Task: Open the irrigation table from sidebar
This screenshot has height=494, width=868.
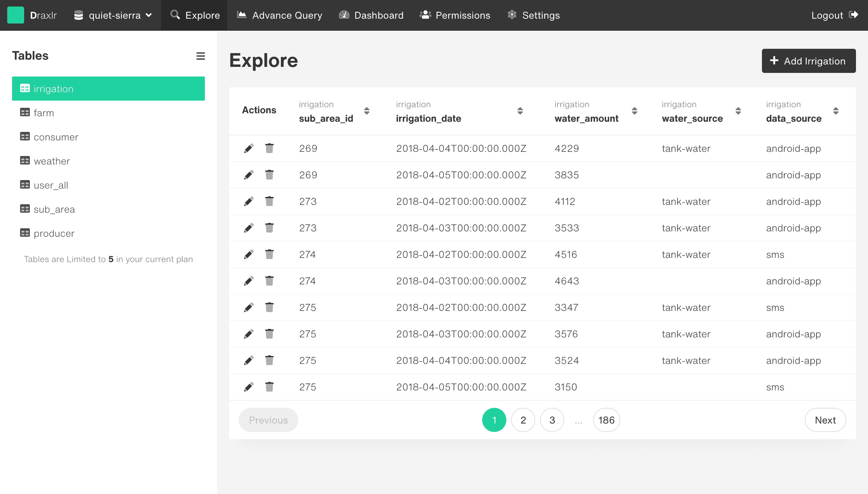Action: (53, 88)
